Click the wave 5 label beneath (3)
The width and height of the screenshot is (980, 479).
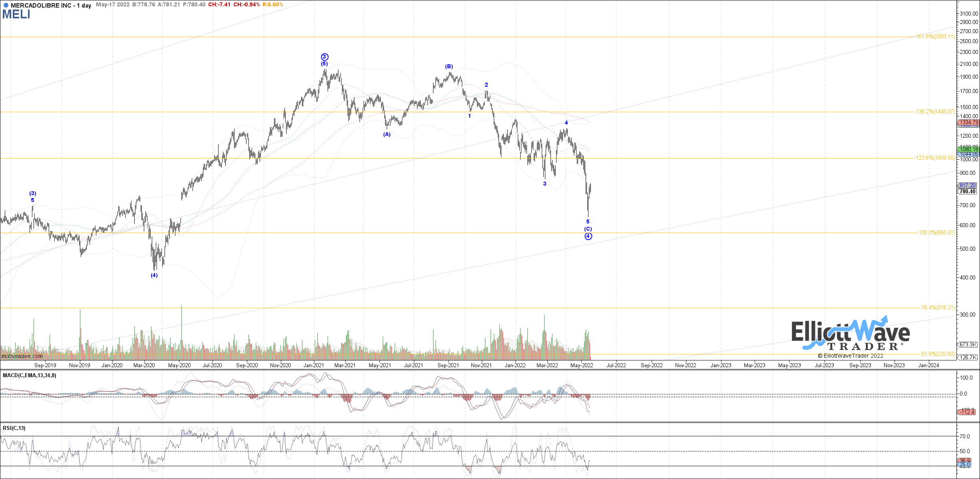tap(33, 200)
